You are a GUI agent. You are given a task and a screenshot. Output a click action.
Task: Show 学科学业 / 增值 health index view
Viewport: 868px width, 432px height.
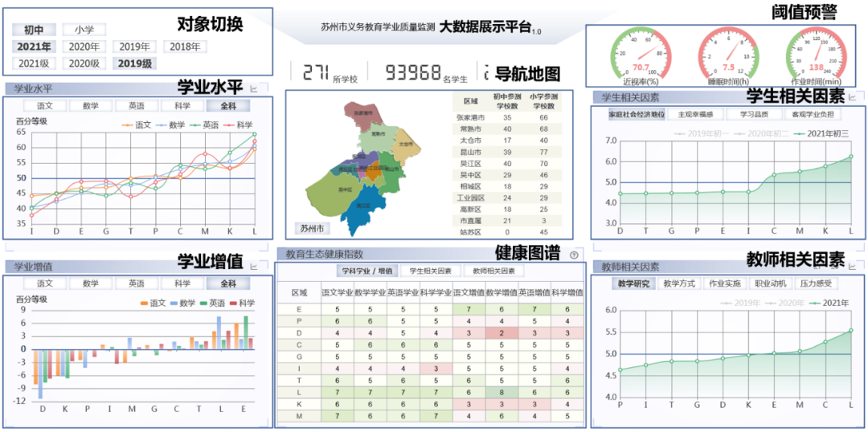coord(366,271)
